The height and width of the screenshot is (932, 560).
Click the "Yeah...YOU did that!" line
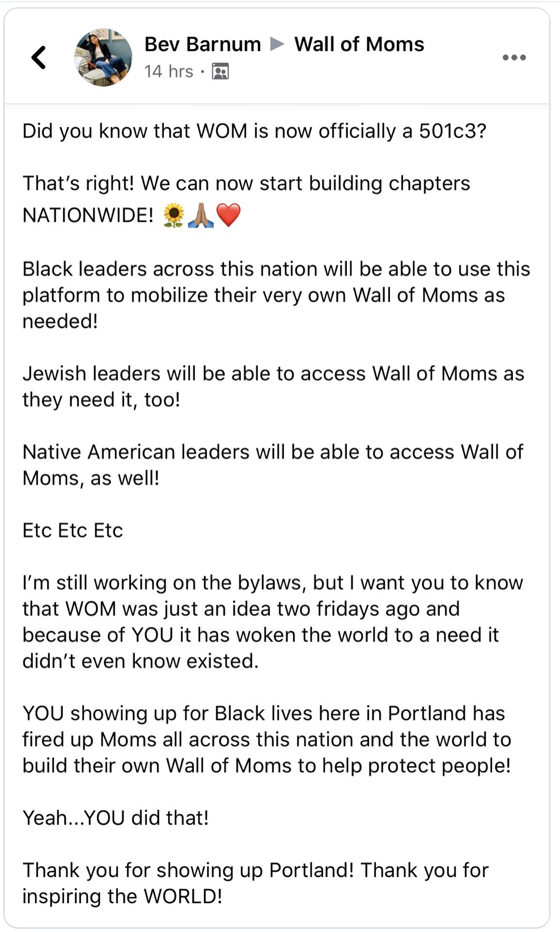point(116,818)
